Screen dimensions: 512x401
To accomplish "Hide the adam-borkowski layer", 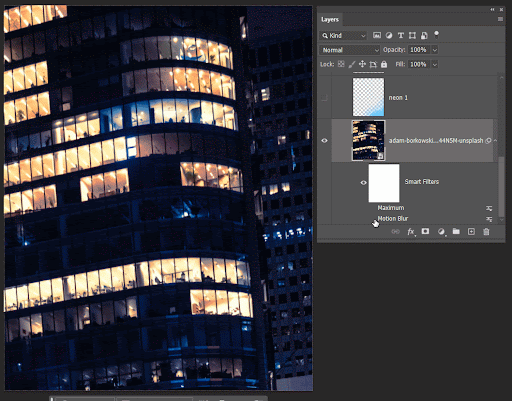I will click(324, 141).
